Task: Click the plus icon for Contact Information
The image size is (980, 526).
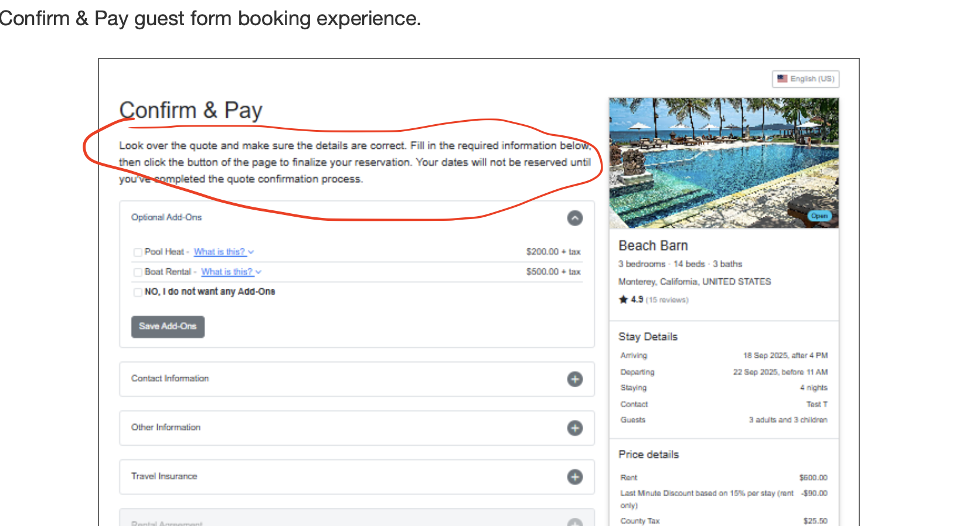Action: click(575, 379)
